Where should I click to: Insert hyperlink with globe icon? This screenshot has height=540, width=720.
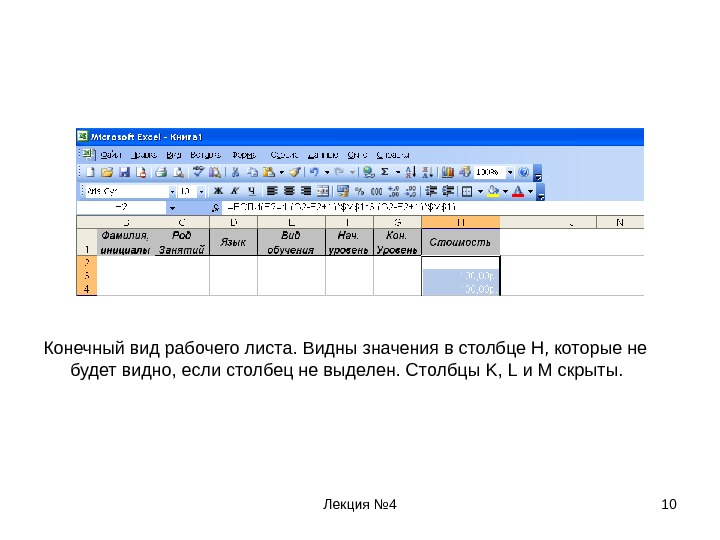tap(368, 173)
